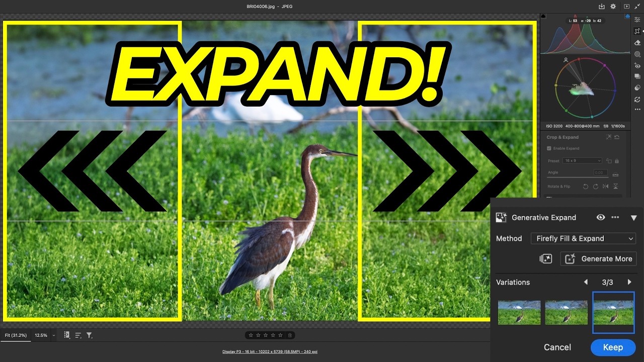The width and height of the screenshot is (644, 362).
Task: Select the 12.5% zoom level
Action: (x=41, y=335)
